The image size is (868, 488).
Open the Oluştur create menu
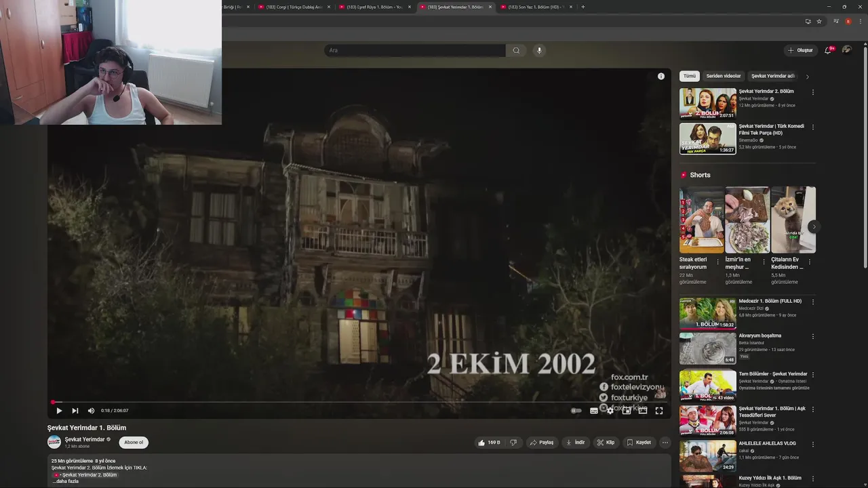[x=800, y=50]
